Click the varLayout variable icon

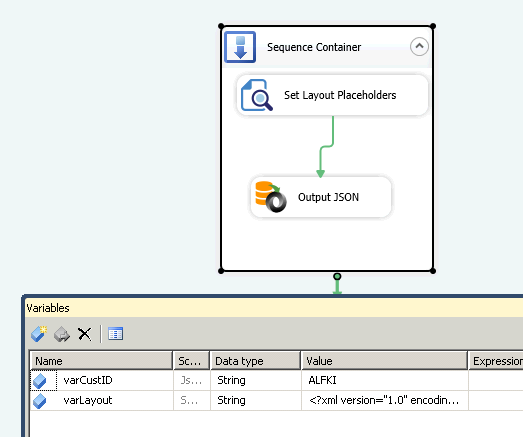[x=40, y=401]
